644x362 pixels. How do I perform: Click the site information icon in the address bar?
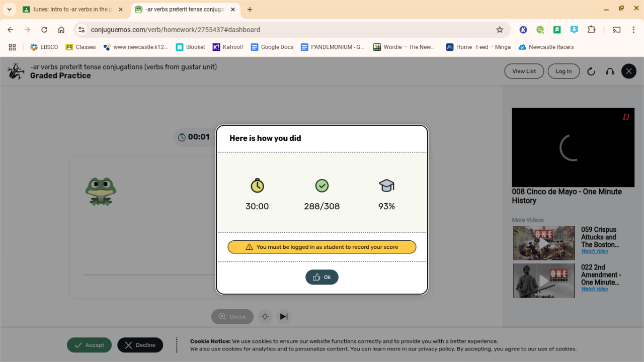coord(82,30)
